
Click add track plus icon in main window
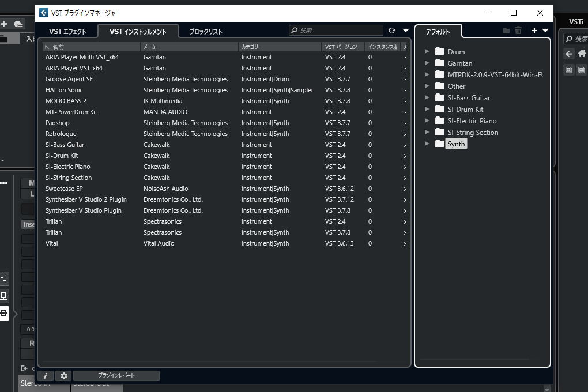click(4, 24)
